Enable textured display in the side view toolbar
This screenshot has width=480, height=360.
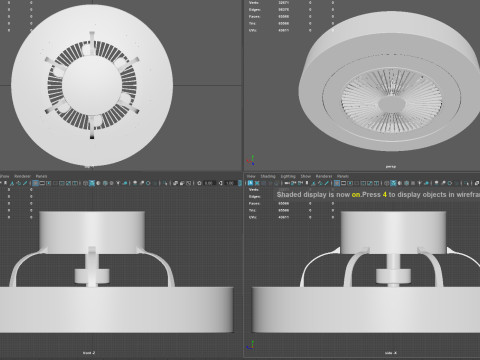tap(413, 183)
